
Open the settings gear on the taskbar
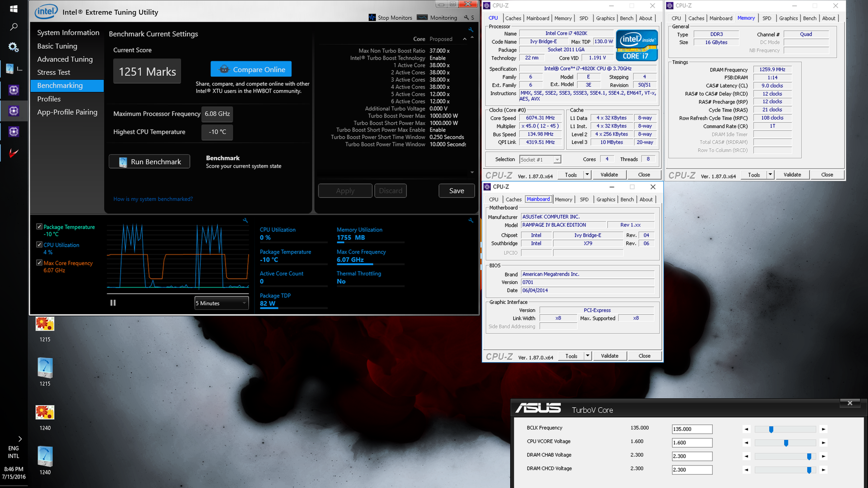14,47
